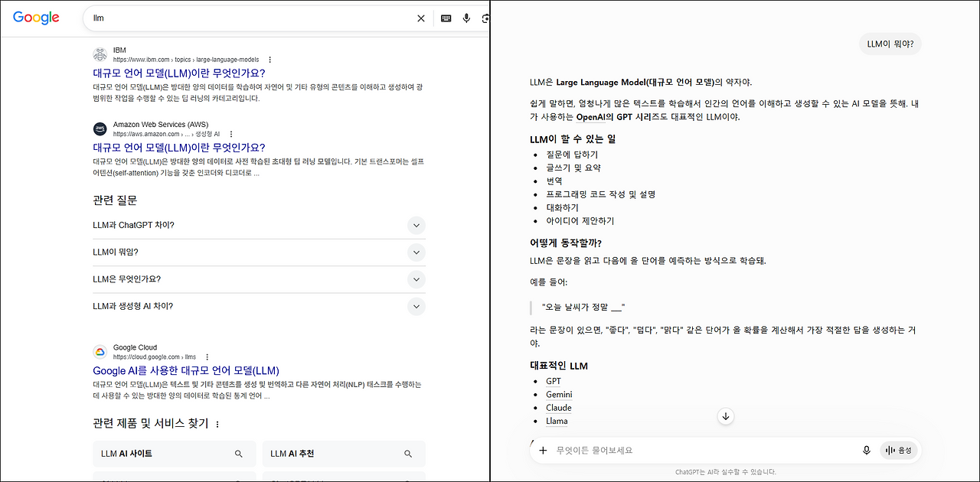Click the LLM AI 사이트 suggestion chip

(175, 454)
